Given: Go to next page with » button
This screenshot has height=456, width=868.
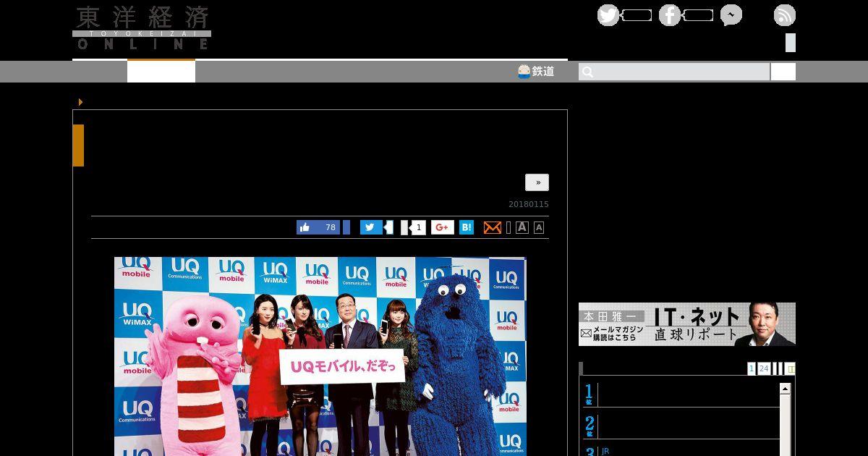Looking at the screenshot, I should click(537, 182).
